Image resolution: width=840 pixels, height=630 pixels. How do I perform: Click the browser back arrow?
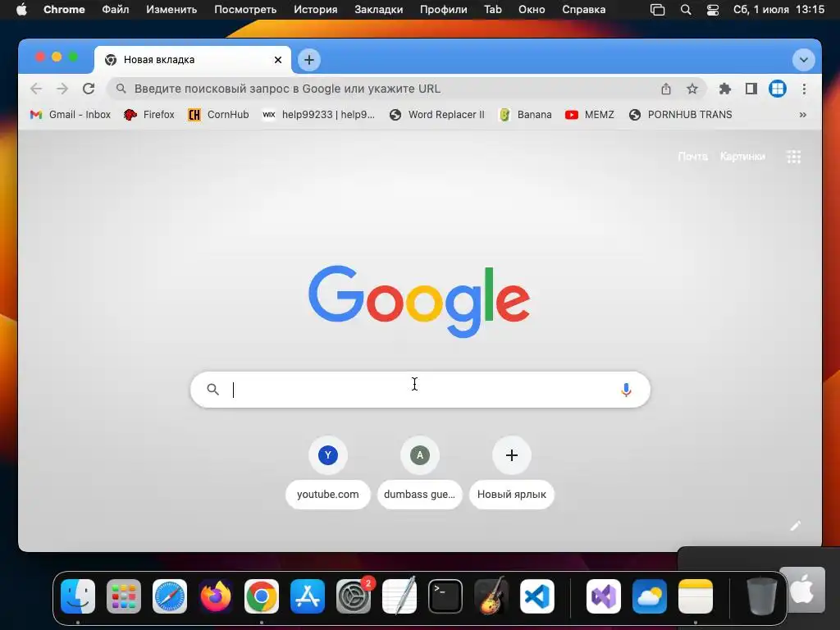[36, 89]
